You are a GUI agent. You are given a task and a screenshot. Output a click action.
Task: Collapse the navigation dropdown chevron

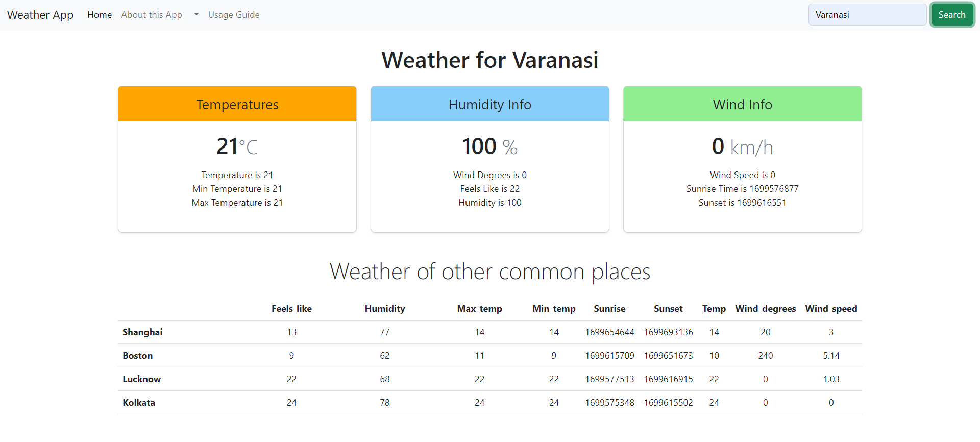[x=196, y=15]
